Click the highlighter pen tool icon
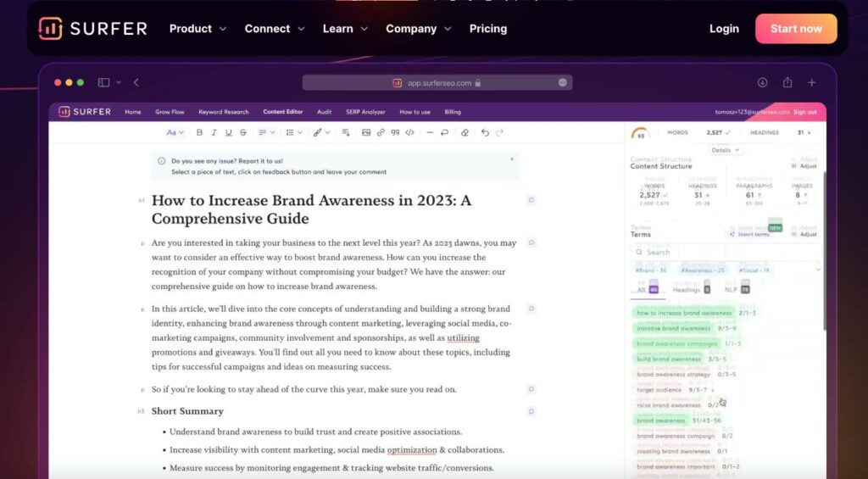 pyautogui.click(x=317, y=133)
